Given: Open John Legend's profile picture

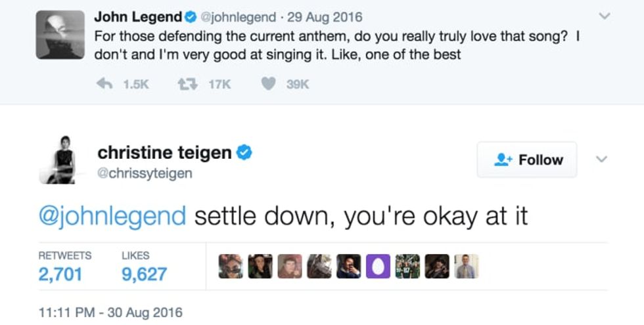Looking at the screenshot, I should [x=61, y=35].
